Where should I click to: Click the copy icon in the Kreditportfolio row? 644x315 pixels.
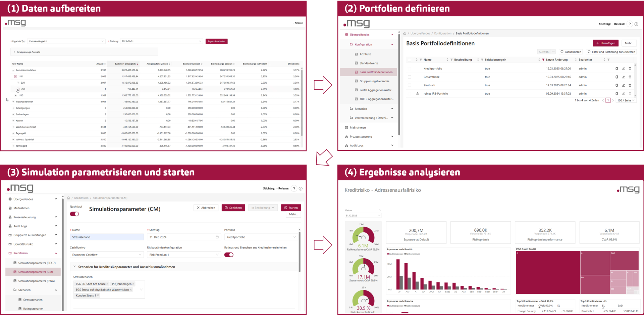tap(616, 69)
